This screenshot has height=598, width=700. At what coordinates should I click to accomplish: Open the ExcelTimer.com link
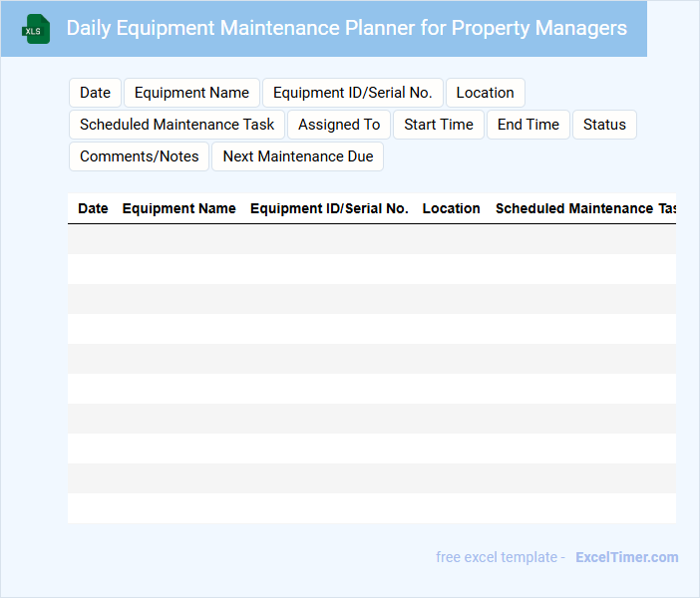tap(626, 557)
